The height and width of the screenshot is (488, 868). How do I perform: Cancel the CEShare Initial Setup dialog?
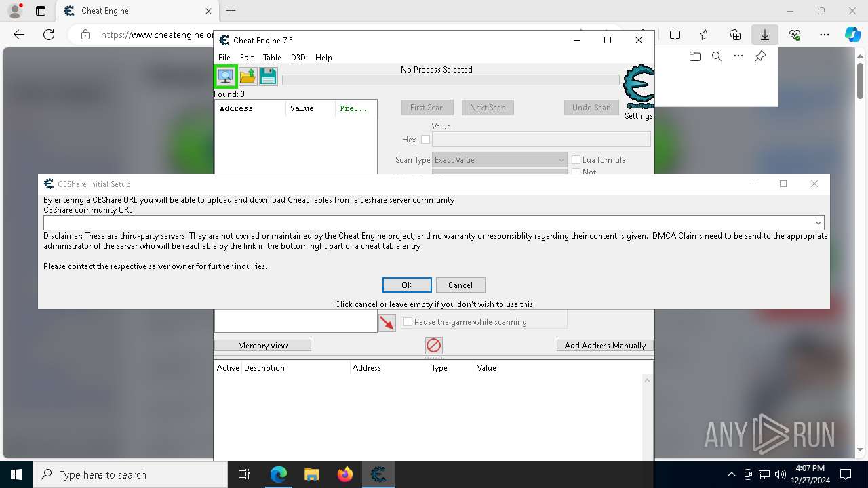click(x=460, y=285)
